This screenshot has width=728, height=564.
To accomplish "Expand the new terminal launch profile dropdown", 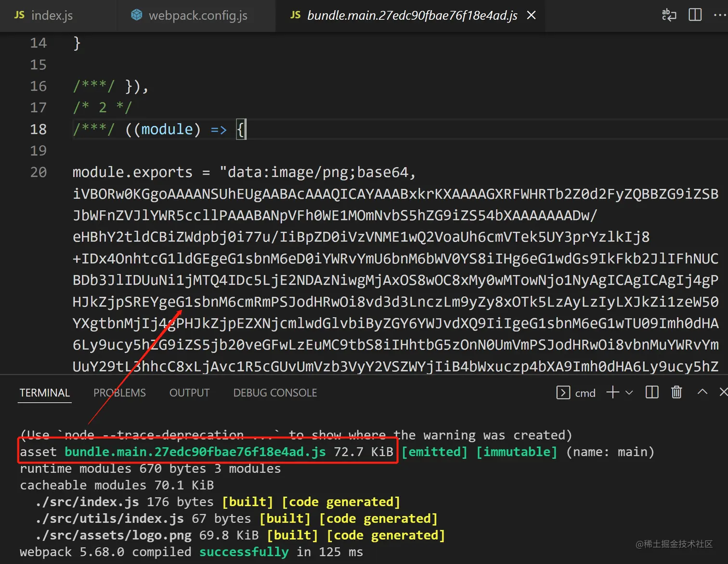I will tap(629, 393).
